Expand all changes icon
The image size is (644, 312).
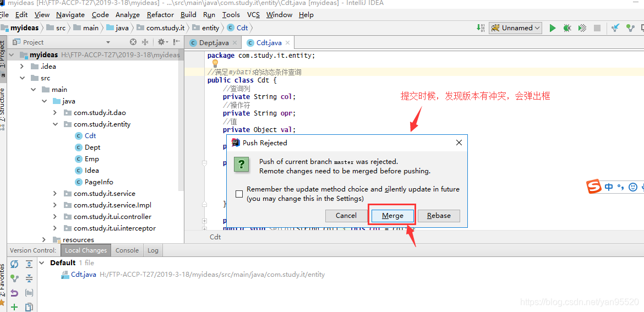click(x=29, y=264)
